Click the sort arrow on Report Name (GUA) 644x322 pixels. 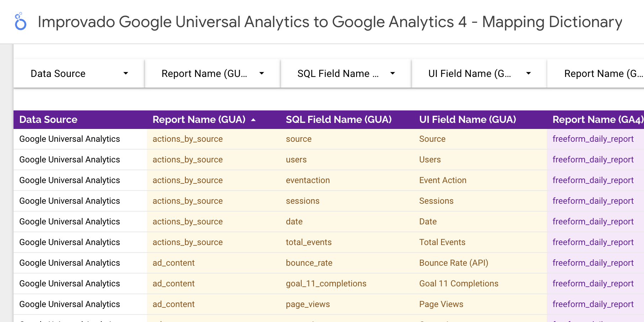click(253, 120)
